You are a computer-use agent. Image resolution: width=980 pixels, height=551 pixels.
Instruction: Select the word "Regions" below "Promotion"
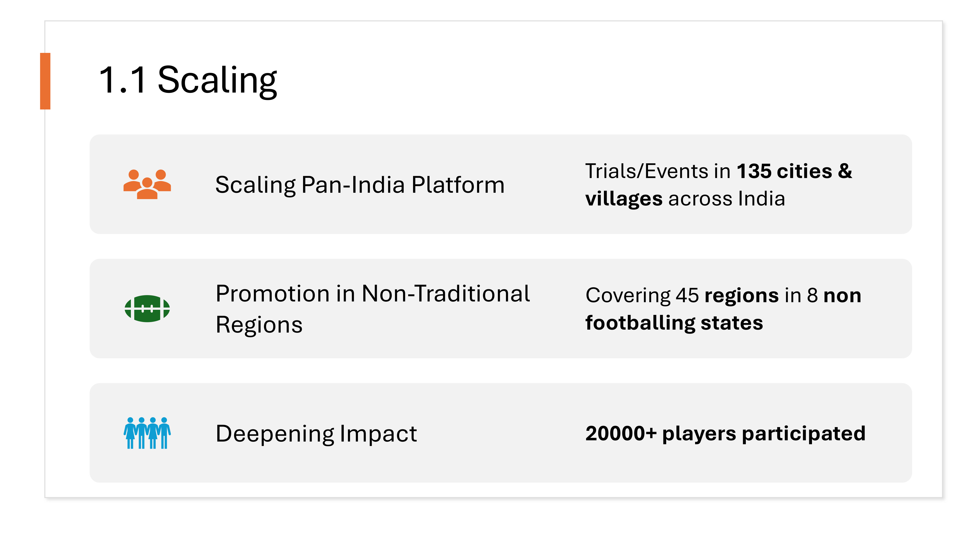(259, 325)
